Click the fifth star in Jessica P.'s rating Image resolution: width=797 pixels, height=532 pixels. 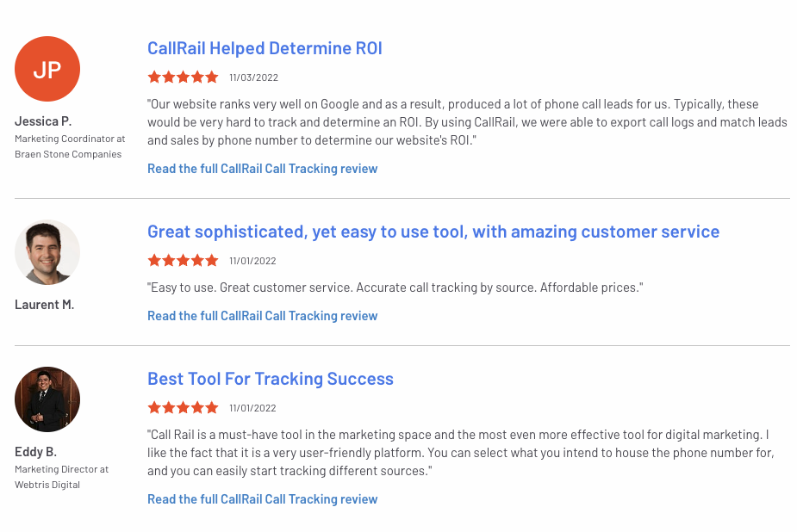pyautogui.click(x=212, y=77)
